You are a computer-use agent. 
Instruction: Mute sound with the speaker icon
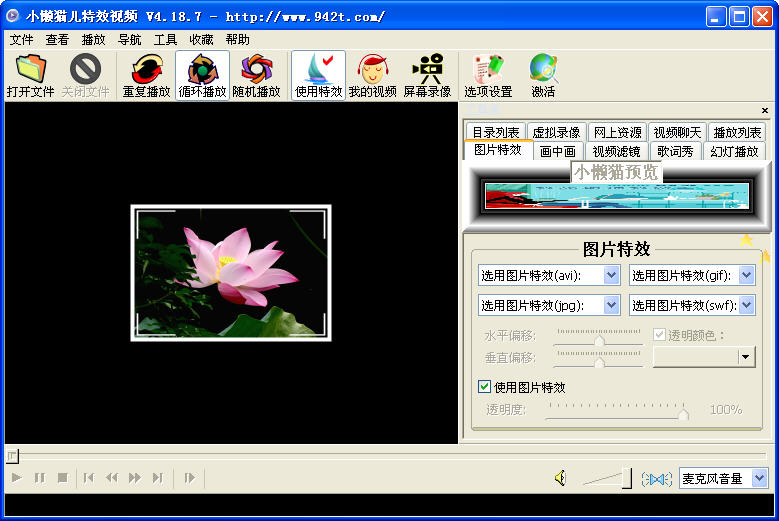560,478
